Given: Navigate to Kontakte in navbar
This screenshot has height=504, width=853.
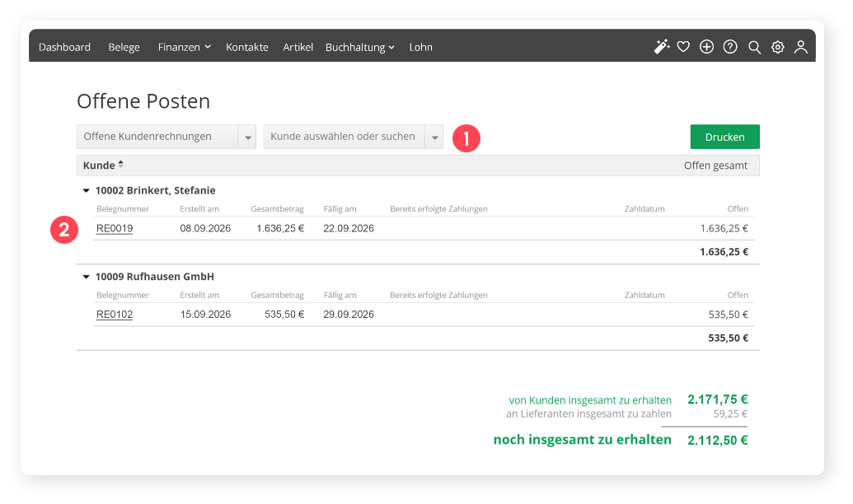Looking at the screenshot, I should click(x=247, y=47).
